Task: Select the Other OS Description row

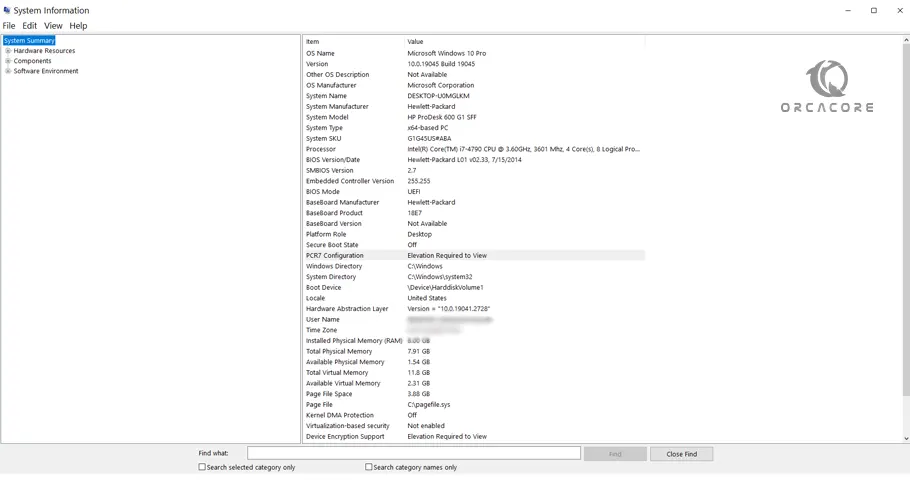Action: 474,74
